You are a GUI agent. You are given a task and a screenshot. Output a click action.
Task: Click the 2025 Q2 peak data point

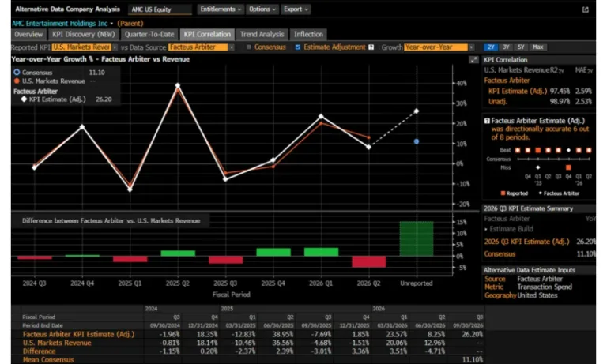coord(178,85)
